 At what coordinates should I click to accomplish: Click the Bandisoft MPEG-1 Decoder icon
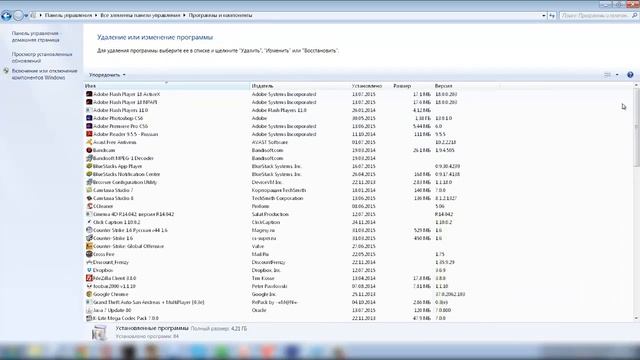[89, 158]
